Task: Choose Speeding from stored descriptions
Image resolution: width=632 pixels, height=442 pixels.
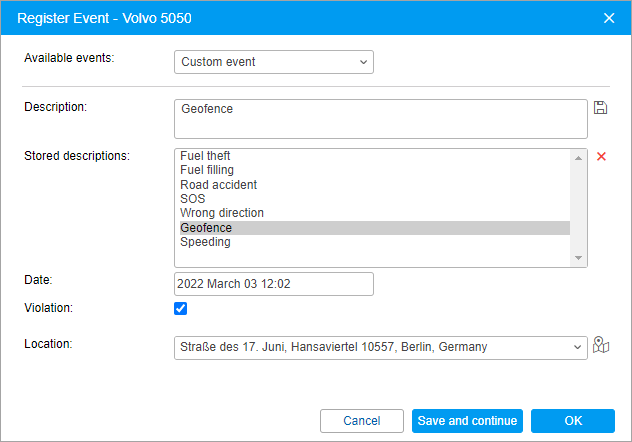Action: point(374,242)
